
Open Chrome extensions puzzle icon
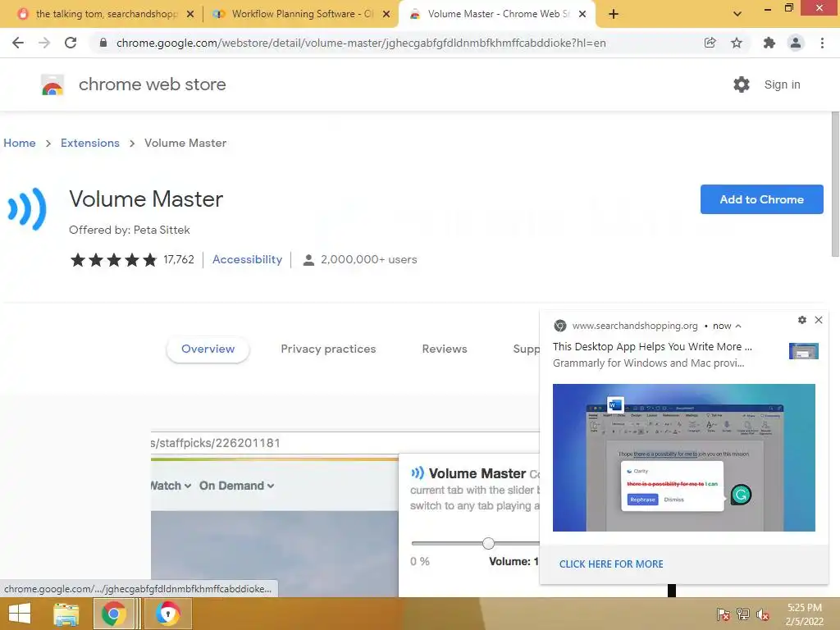tap(769, 43)
